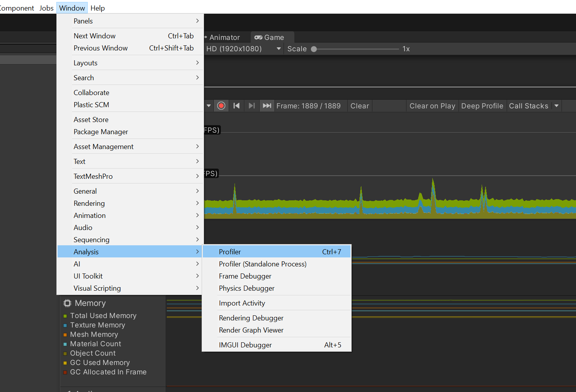Toggle the Call Stacks button
Viewport: 576px width, 392px height.
pos(528,106)
